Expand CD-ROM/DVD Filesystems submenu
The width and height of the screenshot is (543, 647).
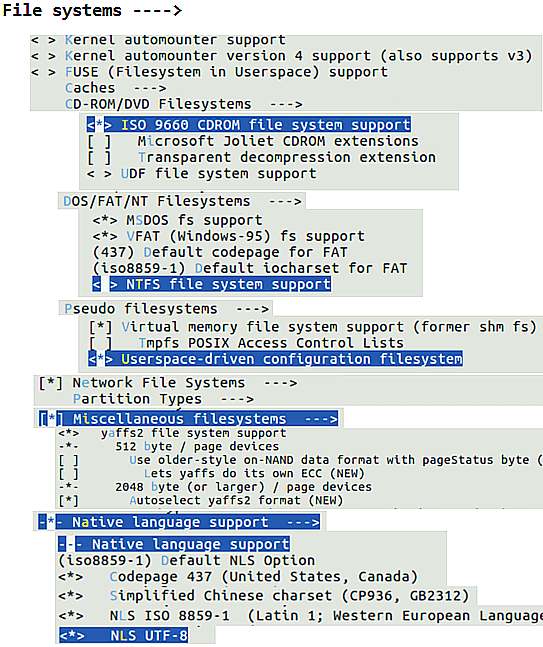point(184,104)
